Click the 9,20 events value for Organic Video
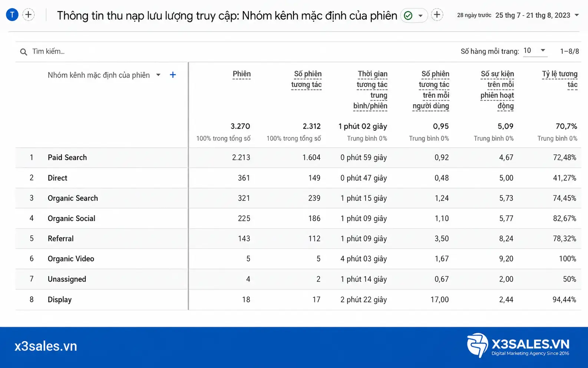Viewport: 588px width, 368px height. (506, 259)
